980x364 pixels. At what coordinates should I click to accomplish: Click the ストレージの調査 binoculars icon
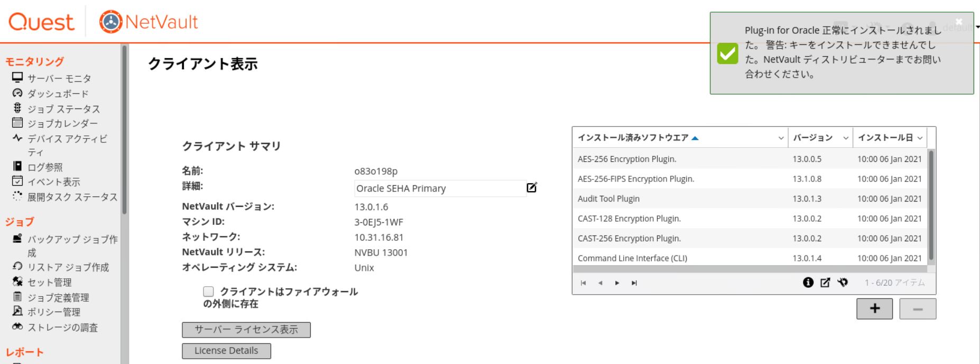17,327
